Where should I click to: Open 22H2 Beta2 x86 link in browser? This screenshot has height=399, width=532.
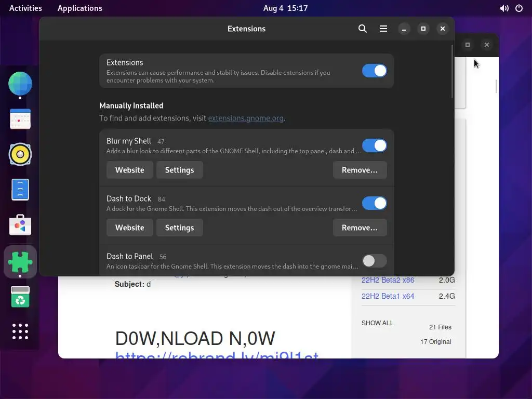(388, 280)
